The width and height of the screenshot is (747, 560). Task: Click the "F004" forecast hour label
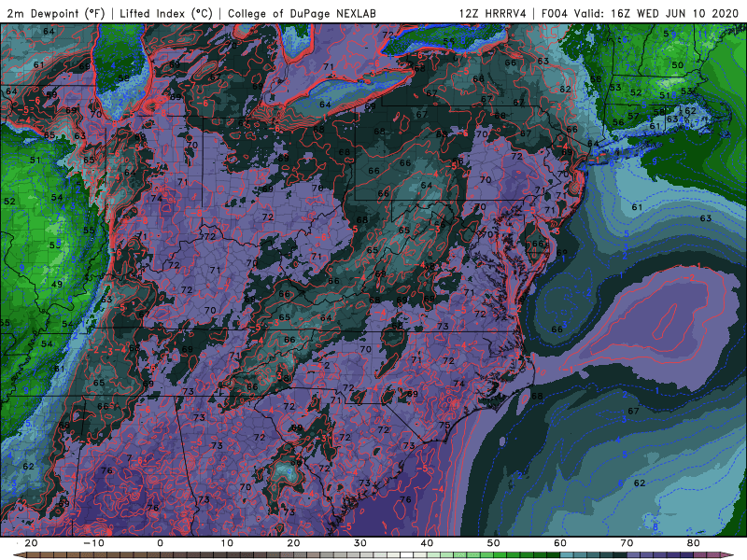click(555, 13)
